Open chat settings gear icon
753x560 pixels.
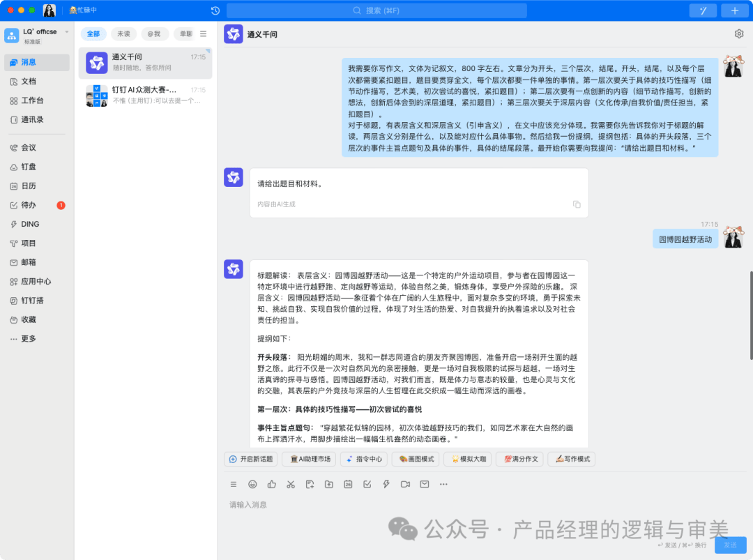[x=738, y=33]
